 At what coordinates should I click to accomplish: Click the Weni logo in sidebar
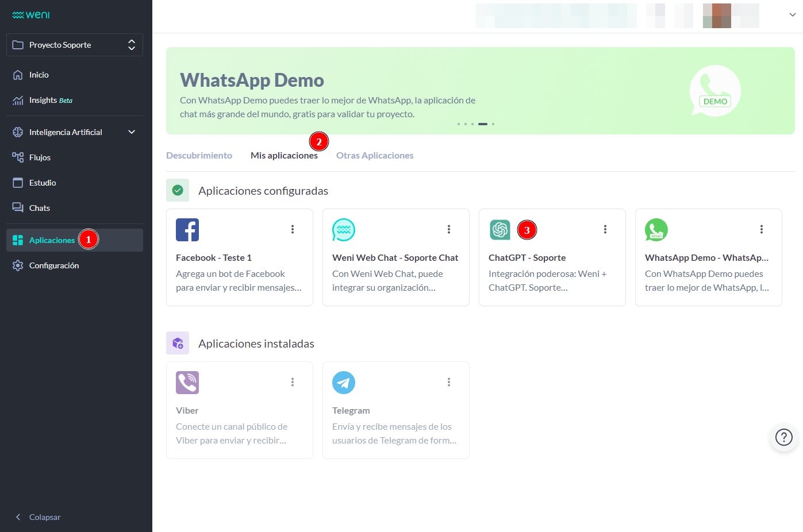pyautogui.click(x=31, y=15)
